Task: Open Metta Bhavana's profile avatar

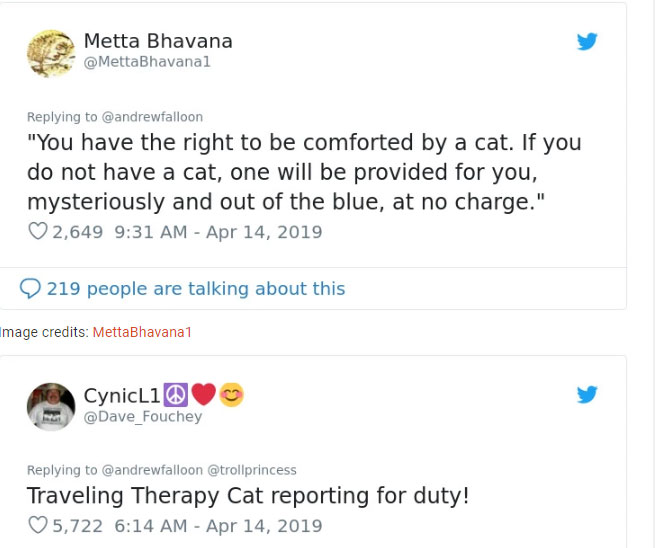Action: [51, 52]
